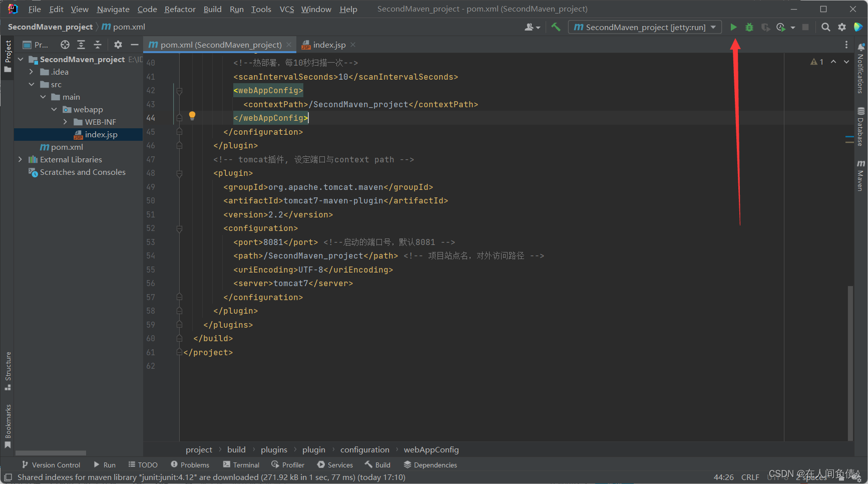Open the Problems tool window

pyautogui.click(x=190, y=465)
